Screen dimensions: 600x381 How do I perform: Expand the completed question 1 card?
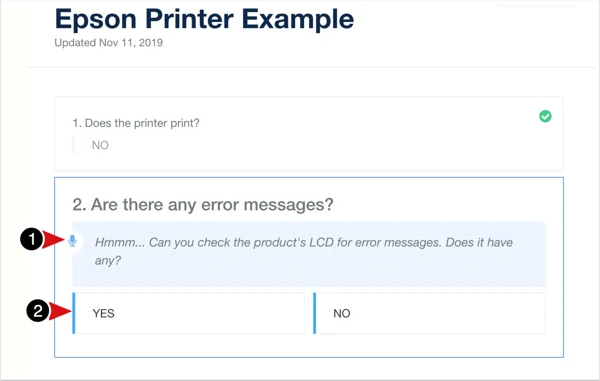pos(309,134)
